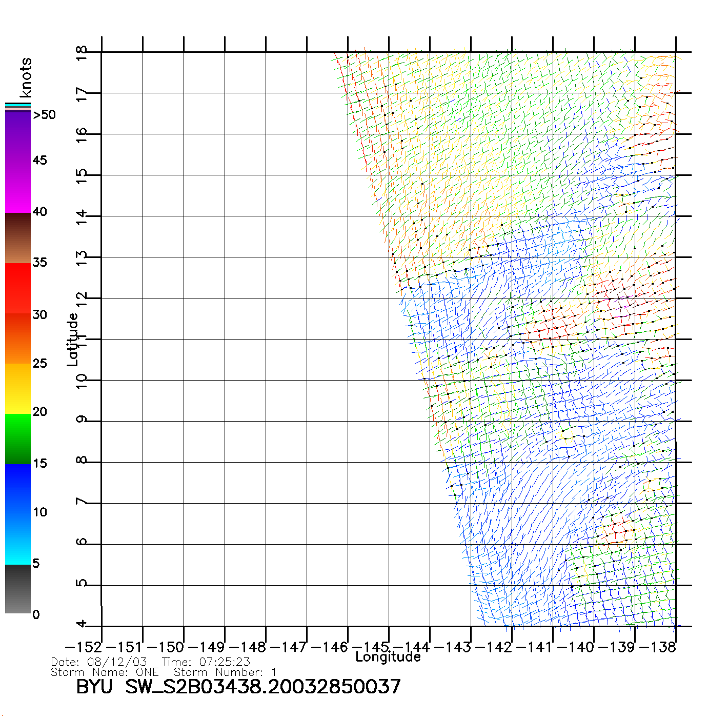Click the 'Time: 07:25:23' text
The image size is (728, 718).
206,662
